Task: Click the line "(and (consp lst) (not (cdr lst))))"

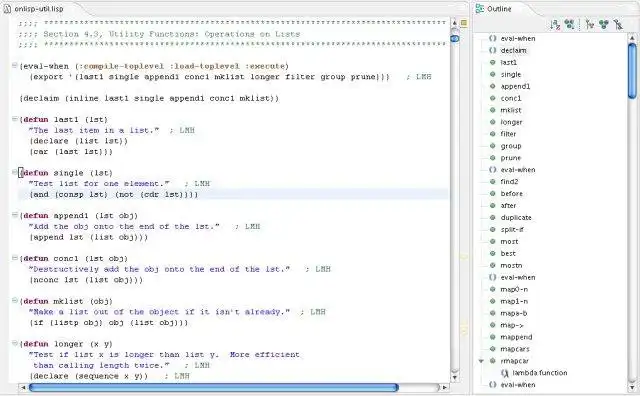Action: (x=113, y=195)
